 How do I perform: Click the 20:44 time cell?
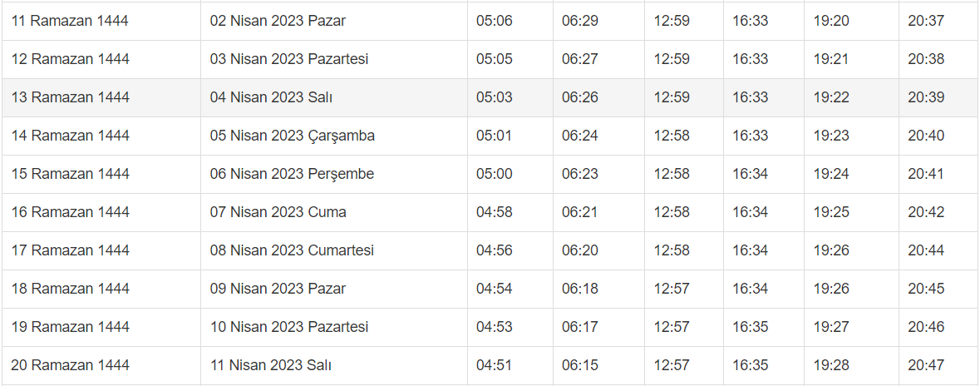[926, 250]
